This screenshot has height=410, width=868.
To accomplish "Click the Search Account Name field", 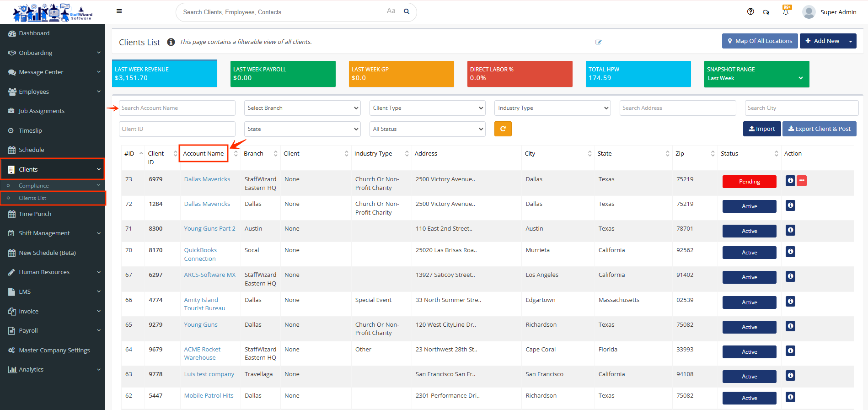I will [x=177, y=108].
